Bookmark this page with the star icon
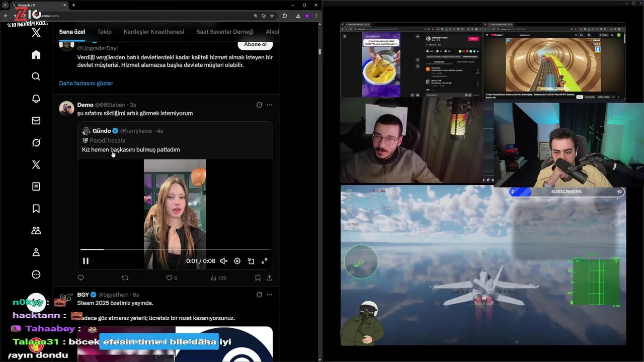This screenshot has height=362, width=644. click(272, 16)
